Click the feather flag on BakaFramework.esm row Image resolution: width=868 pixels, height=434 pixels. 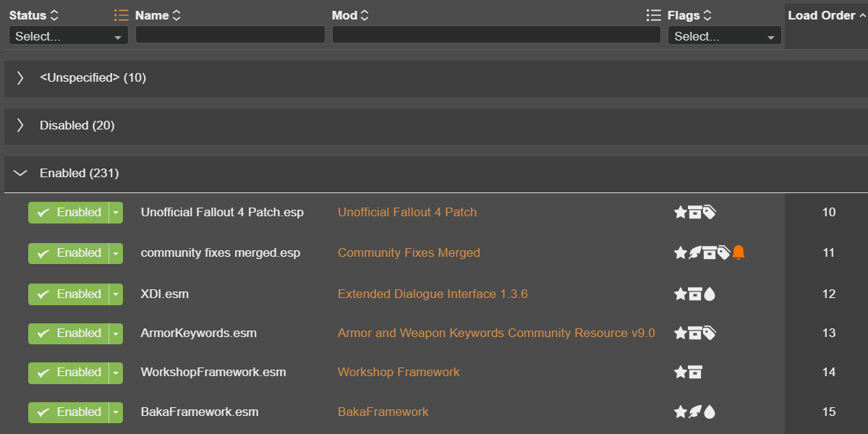coord(694,412)
